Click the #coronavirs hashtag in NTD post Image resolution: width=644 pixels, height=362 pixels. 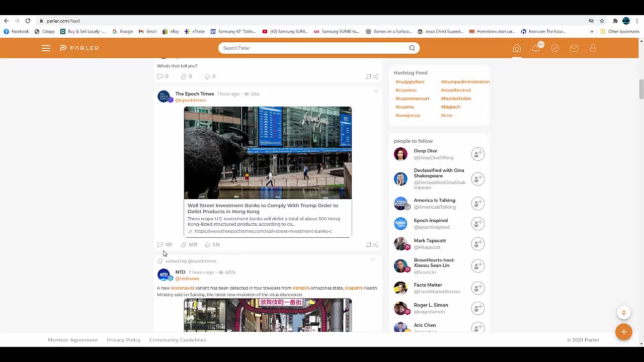(x=182, y=288)
